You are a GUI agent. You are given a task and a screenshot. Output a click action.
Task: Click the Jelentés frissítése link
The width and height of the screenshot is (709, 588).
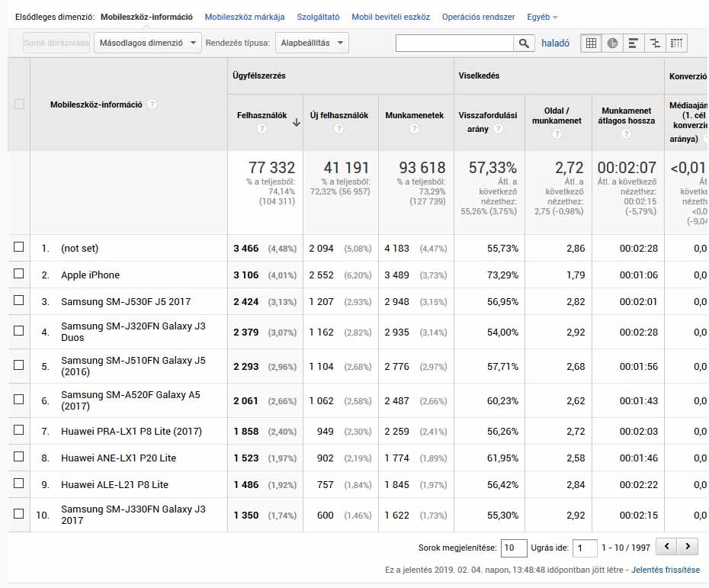point(665,568)
